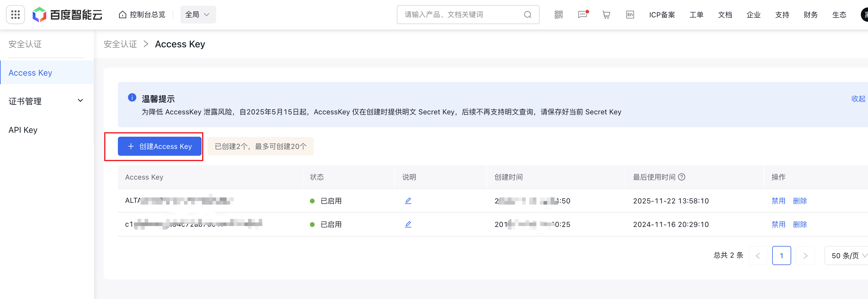868x299 pixels.
Task: Disable the ALTA key with 禁用
Action: (778, 200)
